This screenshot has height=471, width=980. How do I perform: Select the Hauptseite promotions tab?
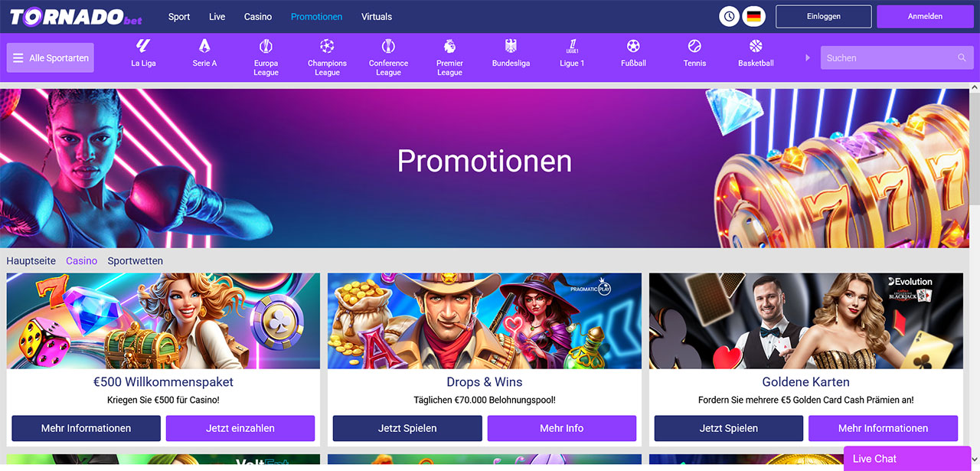coord(31,260)
